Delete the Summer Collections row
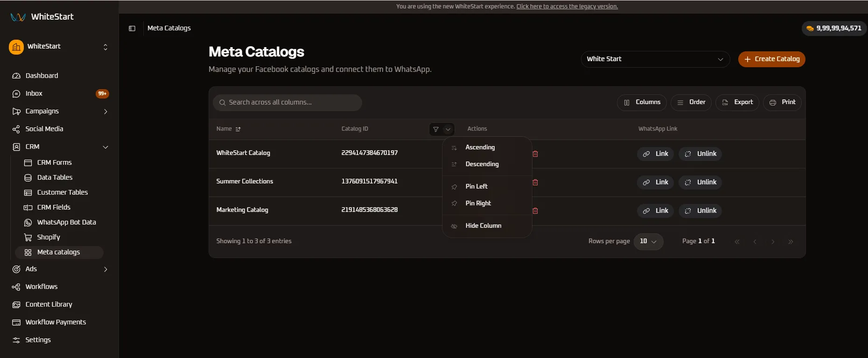This screenshot has height=358, width=868. click(535, 182)
